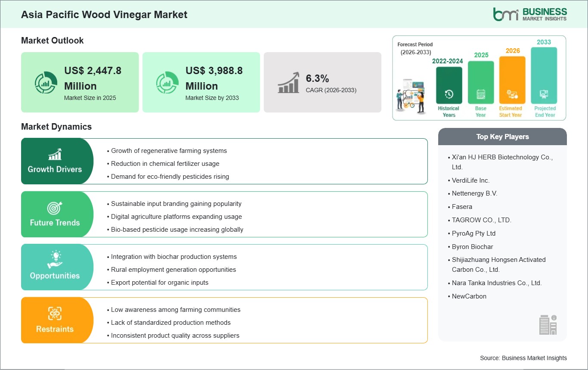This screenshot has width=588, height=370.
Task: Click the US$ 2,447.8 Million value
Action: pos(93,78)
